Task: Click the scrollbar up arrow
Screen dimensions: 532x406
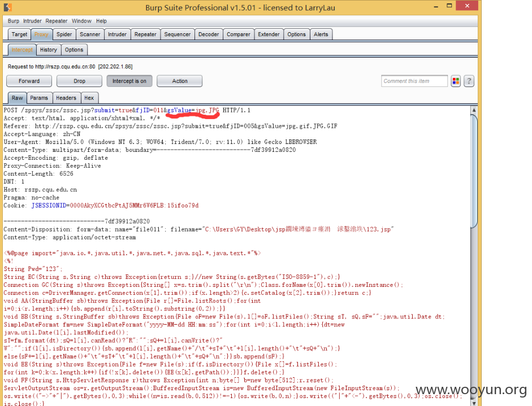Action: click(x=474, y=110)
